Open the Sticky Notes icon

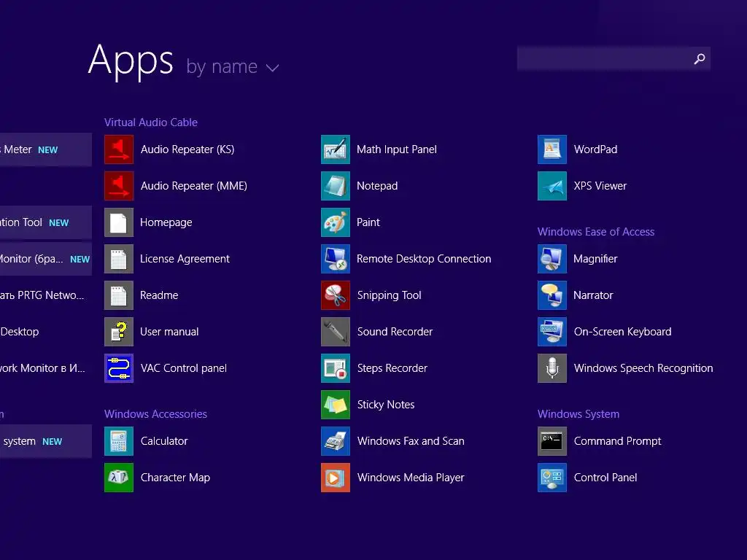[336, 404]
